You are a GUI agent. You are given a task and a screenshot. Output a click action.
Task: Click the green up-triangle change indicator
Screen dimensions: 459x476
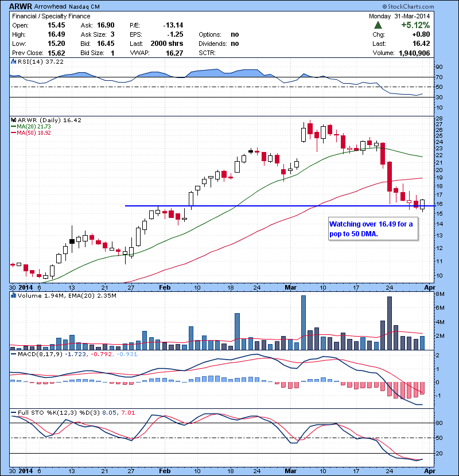[x=378, y=25]
